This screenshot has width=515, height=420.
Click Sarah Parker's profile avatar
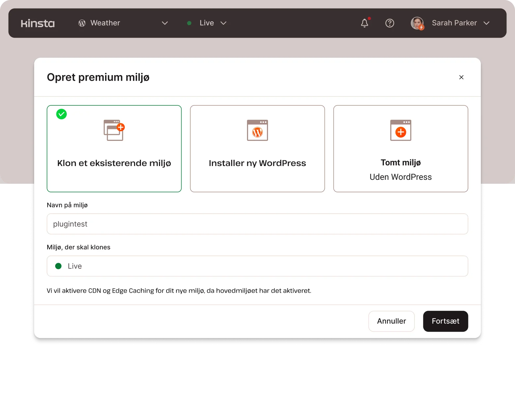point(417,23)
